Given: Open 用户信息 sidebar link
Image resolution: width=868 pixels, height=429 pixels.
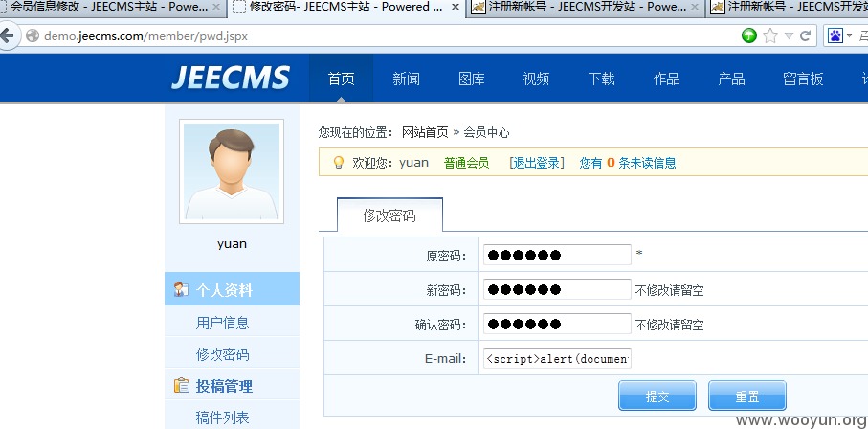Looking at the screenshot, I should [x=223, y=323].
